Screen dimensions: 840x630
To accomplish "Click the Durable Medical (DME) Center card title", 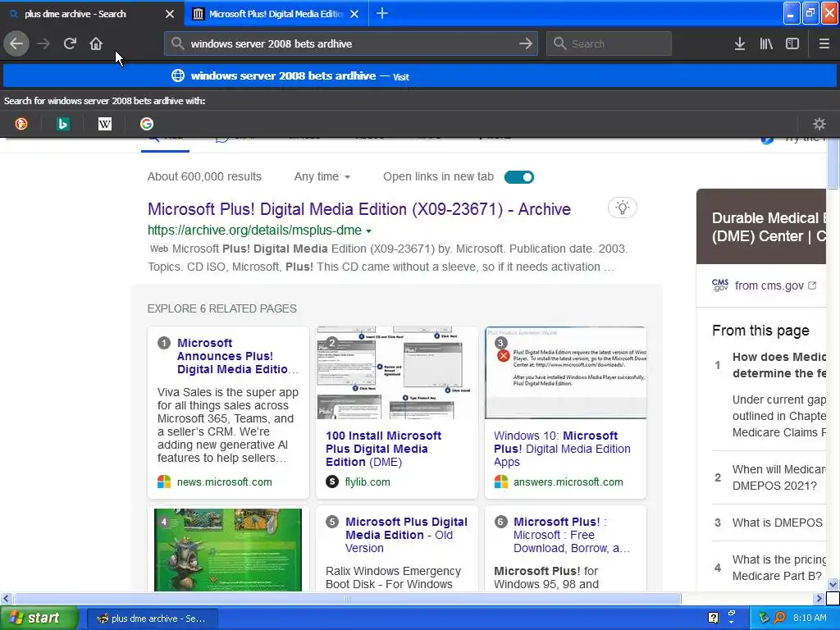I will pos(769,227).
